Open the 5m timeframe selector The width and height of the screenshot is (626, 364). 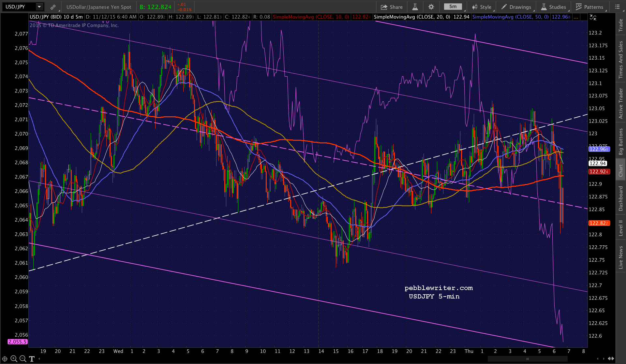453,7
